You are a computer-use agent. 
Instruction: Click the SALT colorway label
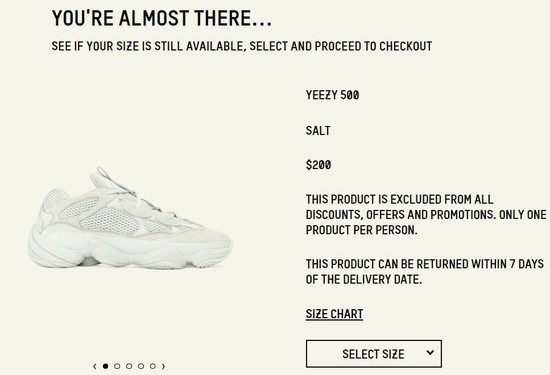coord(318,130)
